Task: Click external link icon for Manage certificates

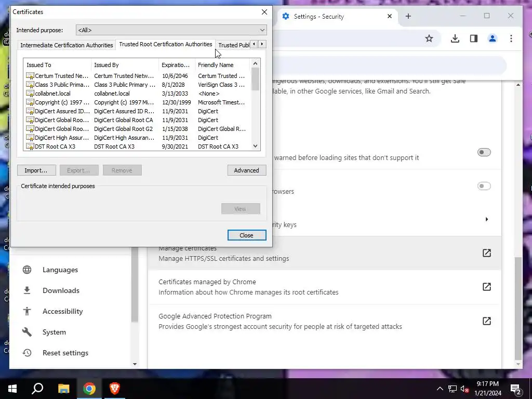Action: tap(486, 253)
